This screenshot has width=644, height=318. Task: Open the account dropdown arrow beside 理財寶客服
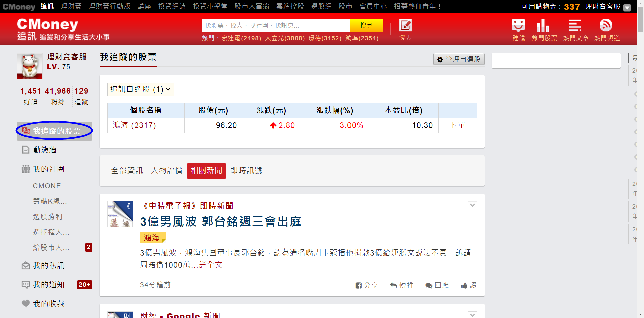627,7
